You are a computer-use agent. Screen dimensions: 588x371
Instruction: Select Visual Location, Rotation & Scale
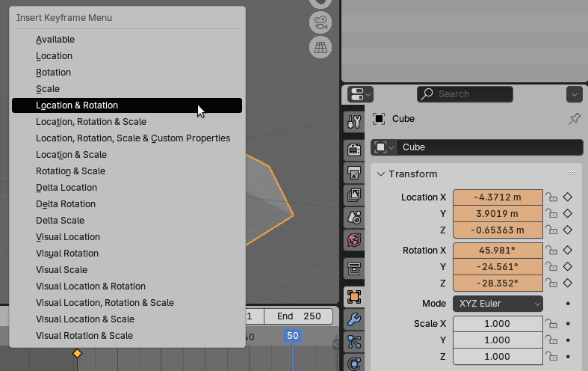[127, 303]
